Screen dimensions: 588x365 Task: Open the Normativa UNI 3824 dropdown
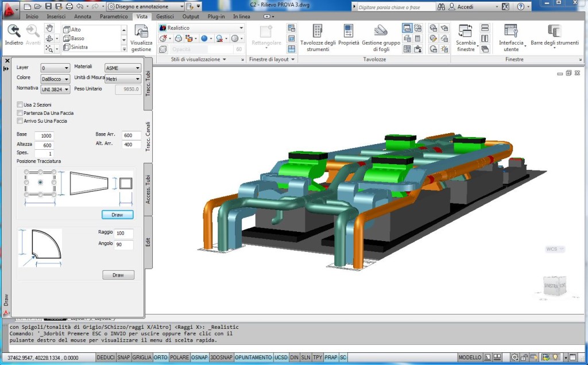55,90
